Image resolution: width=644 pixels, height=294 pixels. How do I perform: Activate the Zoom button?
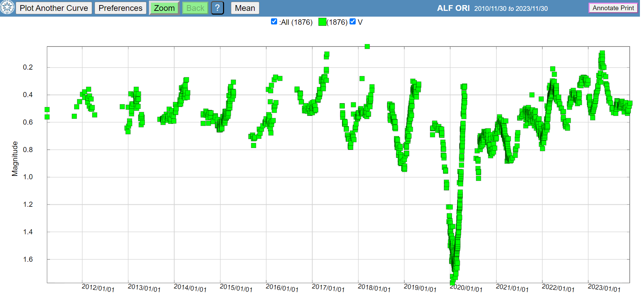tap(164, 8)
